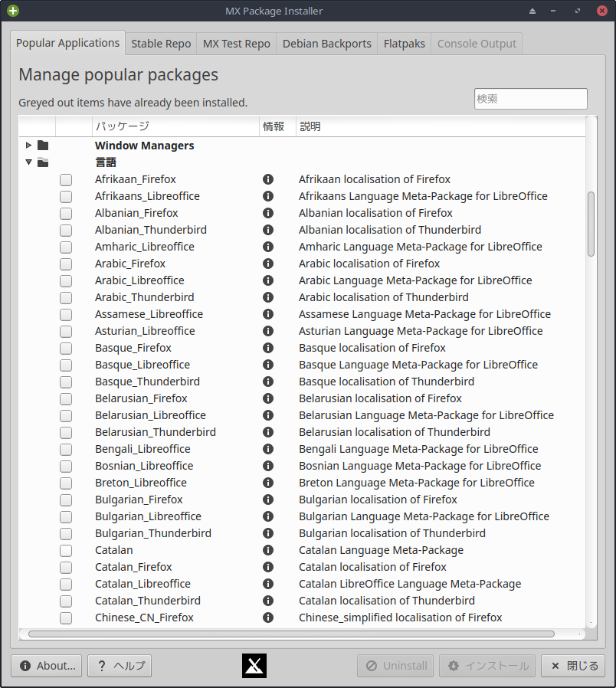Open info for Afrikaan_Firefox package
Image resolution: width=616 pixels, height=688 pixels.
click(x=268, y=179)
